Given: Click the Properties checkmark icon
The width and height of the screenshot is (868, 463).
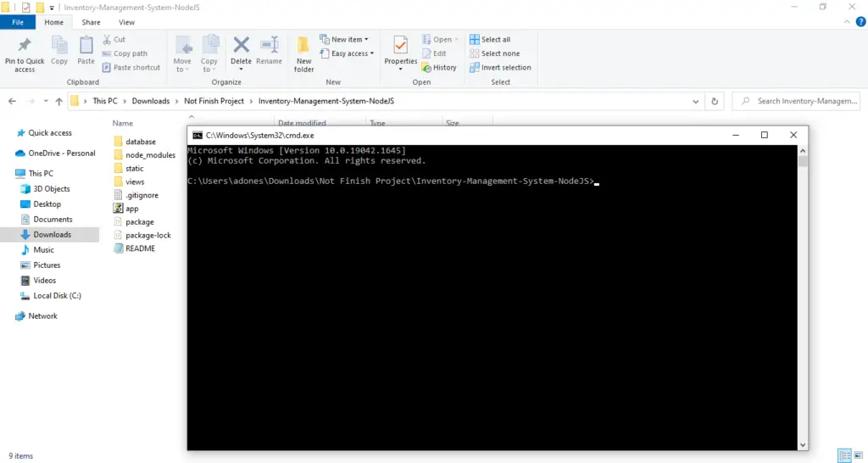Looking at the screenshot, I should tap(400, 45).
